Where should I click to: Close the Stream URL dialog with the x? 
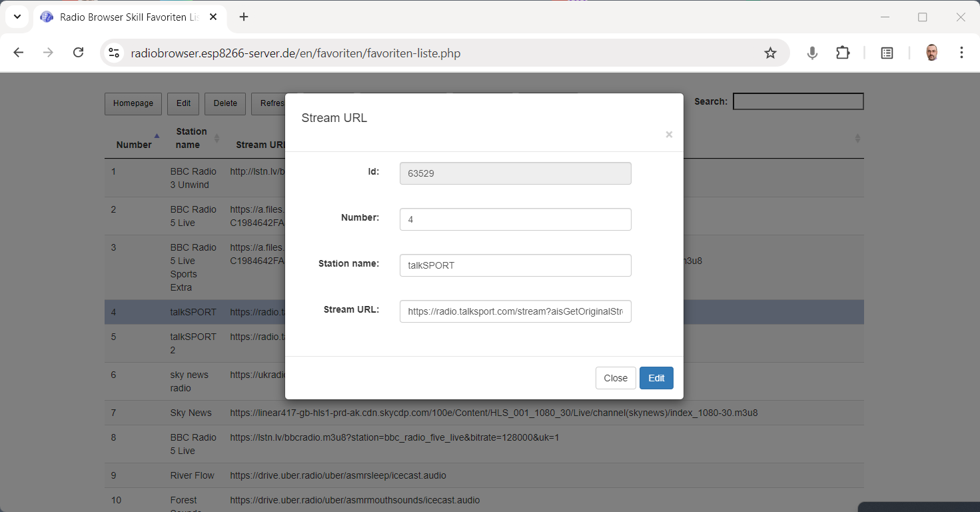[x=669, y=135]
